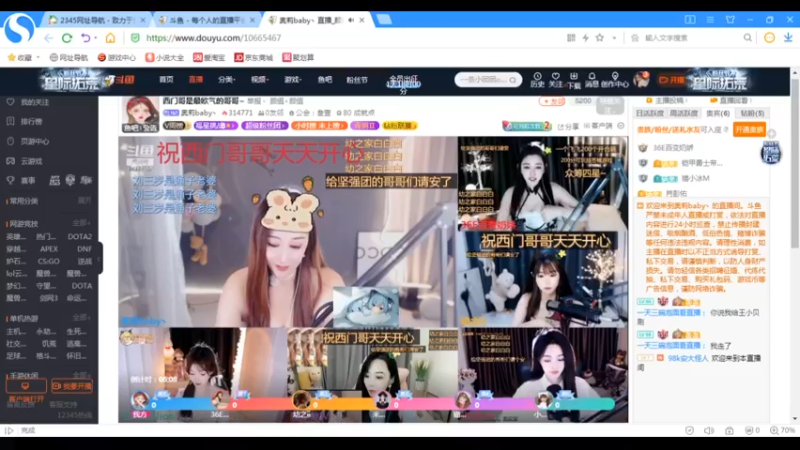Switch to the 2345网址导航 tab

(x=97, y=20)
